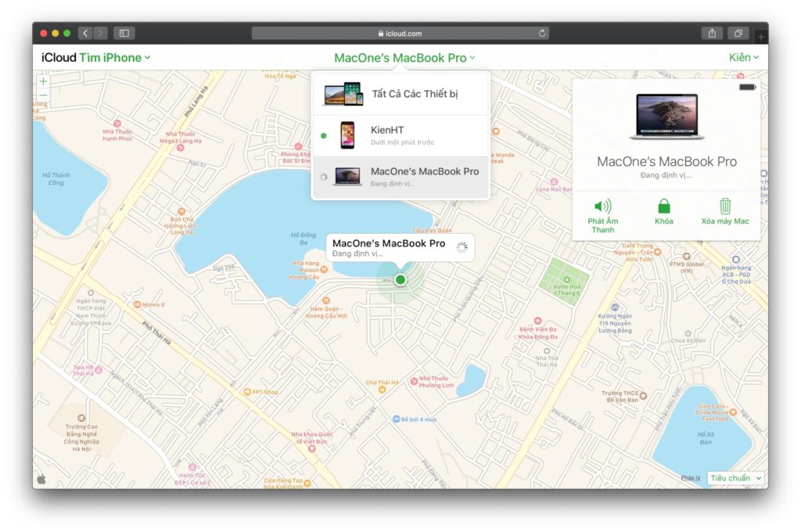Image resolution: width=801 pixels, height=532 pixels.
Task: Click the Safari share icon
Action: (711, 33)
